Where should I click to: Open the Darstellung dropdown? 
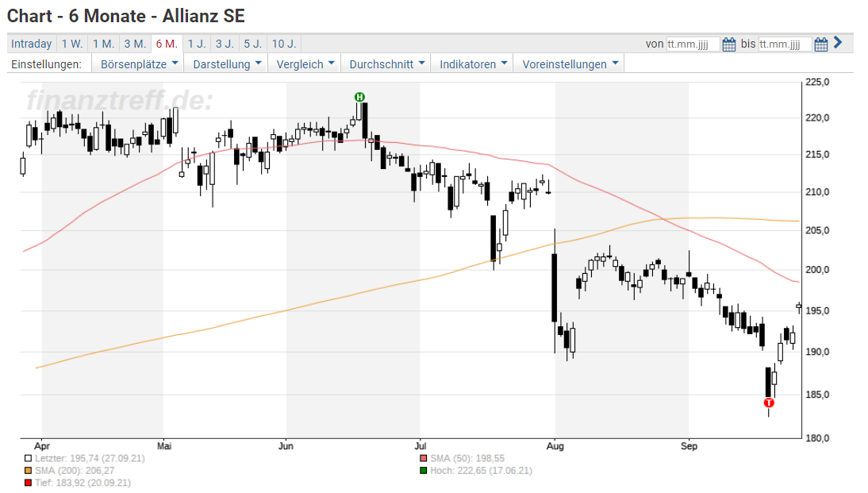[x=226, y=64]
